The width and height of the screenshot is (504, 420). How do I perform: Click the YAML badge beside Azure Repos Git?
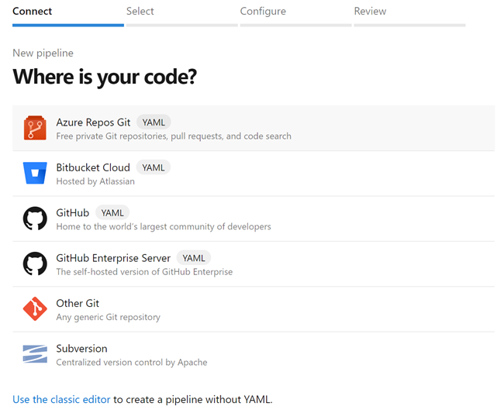click(x=154, y=122)
